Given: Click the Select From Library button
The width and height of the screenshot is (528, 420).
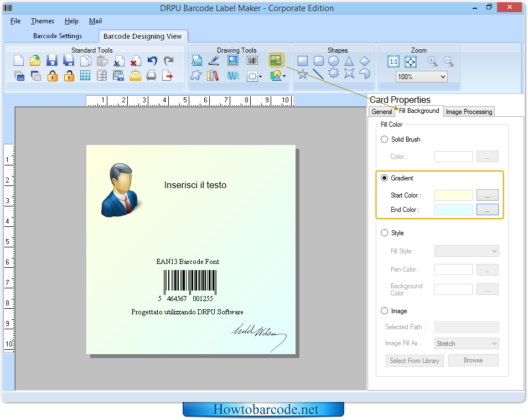Looking at the screenshot, I should click(x=414, y=361).
